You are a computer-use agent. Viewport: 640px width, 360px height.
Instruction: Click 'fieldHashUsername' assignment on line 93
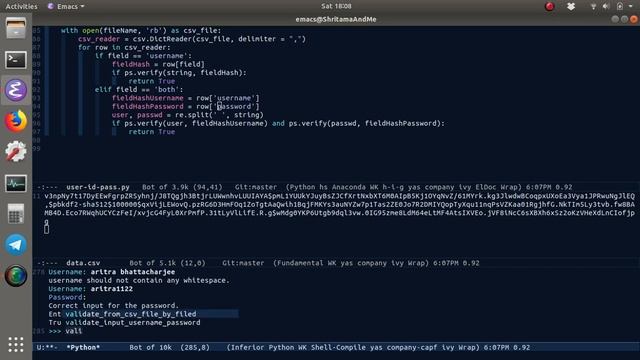point(148,98)
